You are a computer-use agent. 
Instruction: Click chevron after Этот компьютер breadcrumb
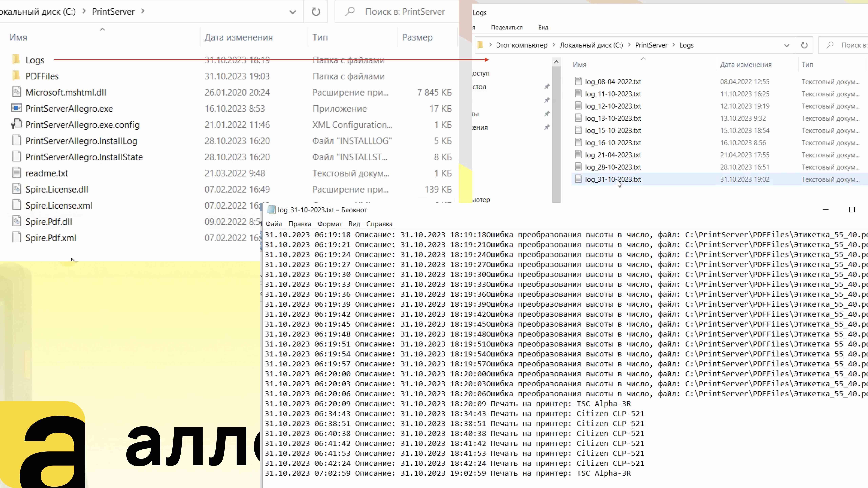click(554, 45)
